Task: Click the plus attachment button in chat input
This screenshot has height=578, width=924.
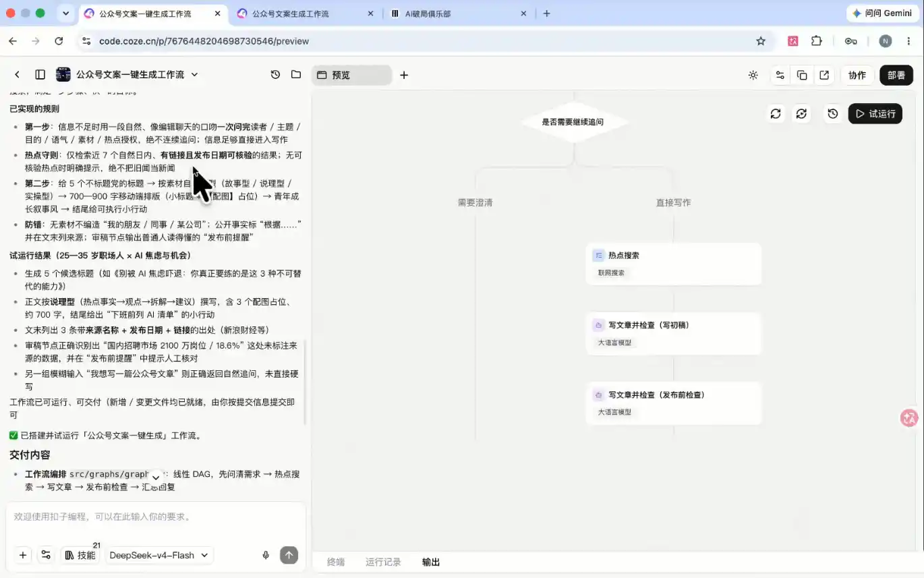Action: coord(23,555)
